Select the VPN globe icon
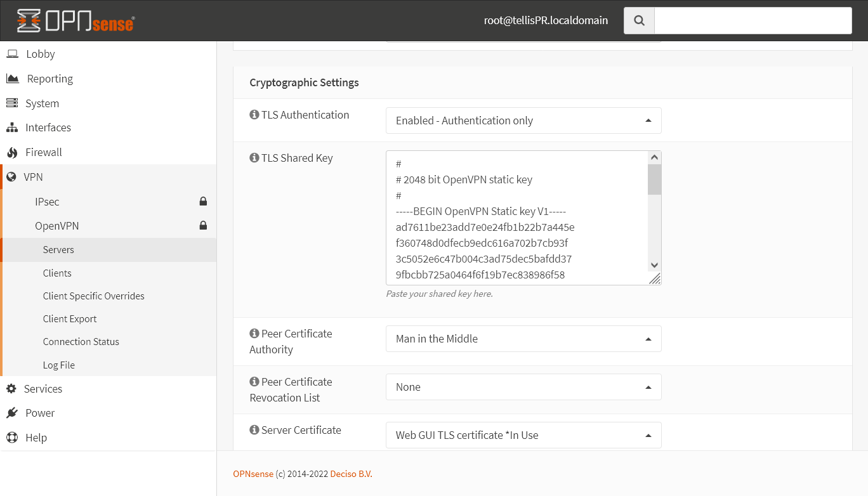 [x=13, y=176]
